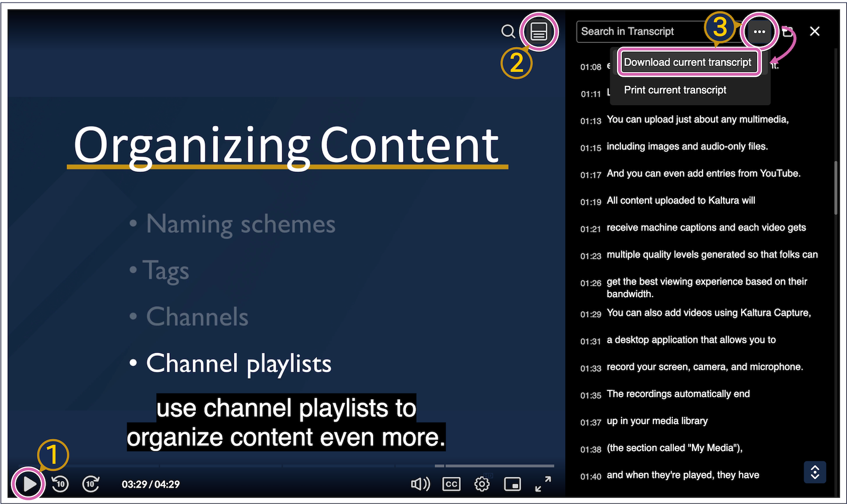Mute the volume speaker icon
The height and width of the screenshot is (504, 847).
420,483
